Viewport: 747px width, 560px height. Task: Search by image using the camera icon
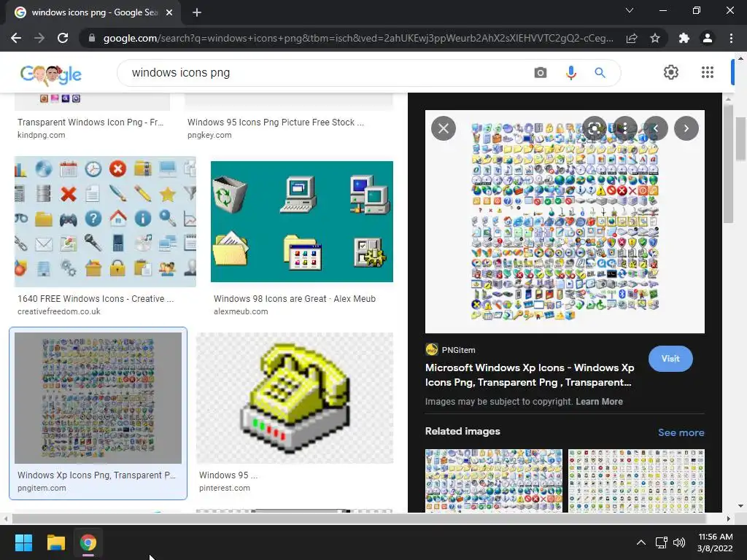(x=541, y=73)
